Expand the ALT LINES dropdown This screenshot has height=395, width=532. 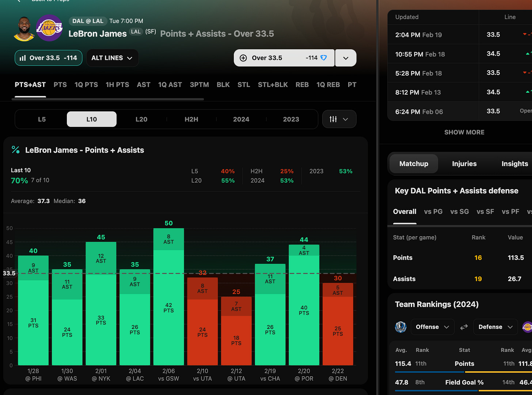[112, 58]
